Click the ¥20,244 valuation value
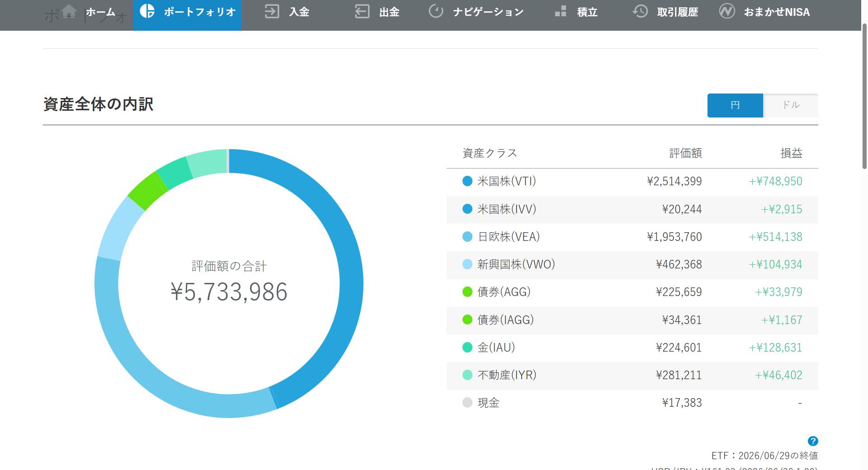The width and height of the screenshot is (868, 470). pos(682,209)
